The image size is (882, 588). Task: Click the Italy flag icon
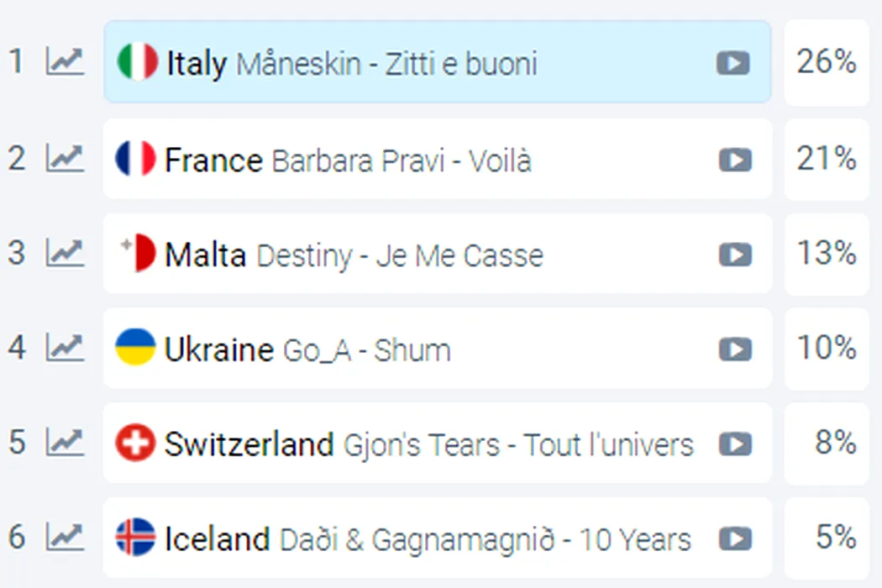137,61
